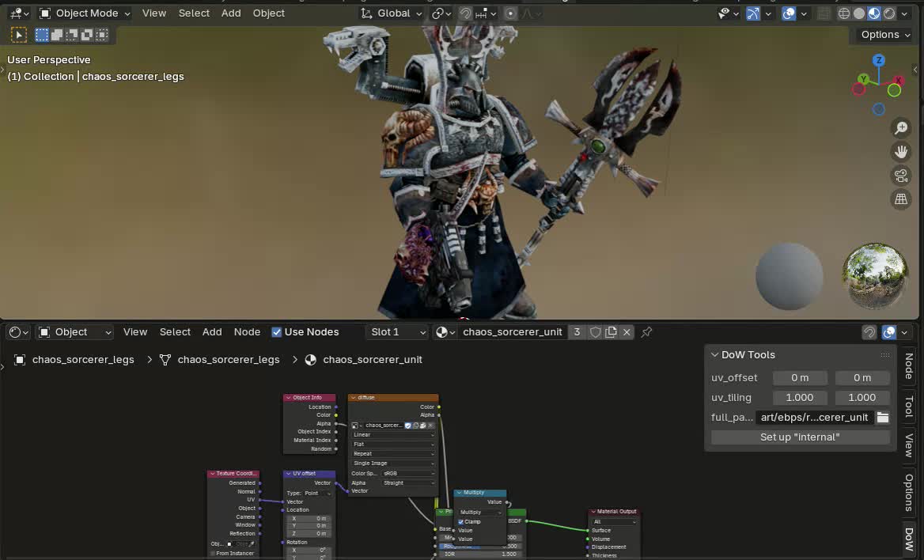Switch to wireframe viewport shading
Viewport: 924px width, 560px height.
coord(844,13)
